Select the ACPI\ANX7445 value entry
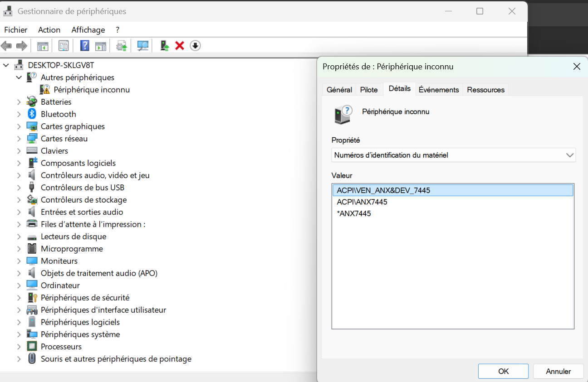The width and height of the screenshot is (588, 382). [362, 202]
